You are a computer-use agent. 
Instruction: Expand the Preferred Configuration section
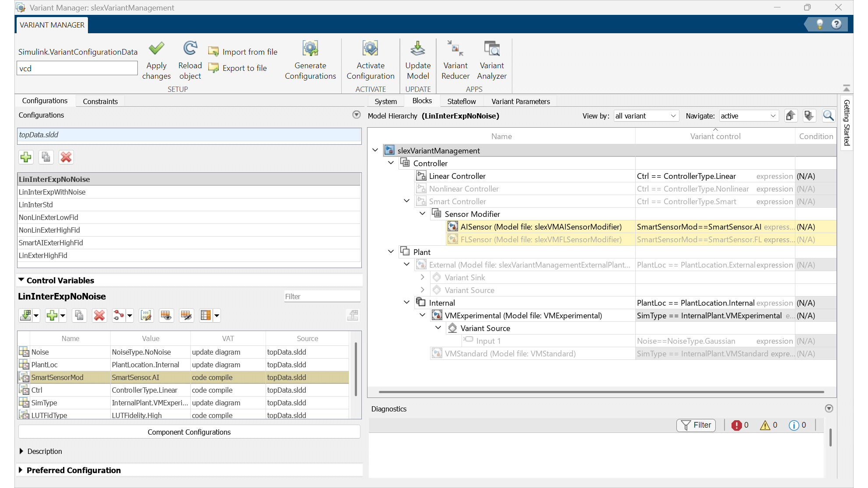click(21, 470)
